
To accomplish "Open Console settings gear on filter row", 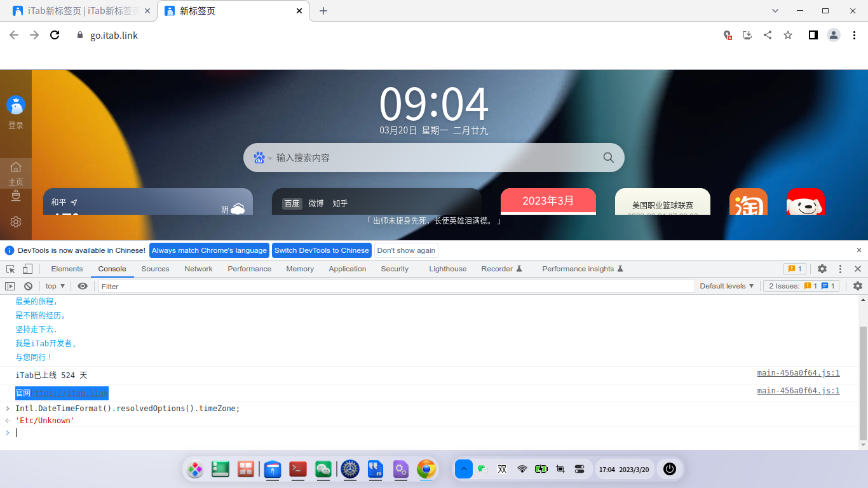I will tap(858, 286).
